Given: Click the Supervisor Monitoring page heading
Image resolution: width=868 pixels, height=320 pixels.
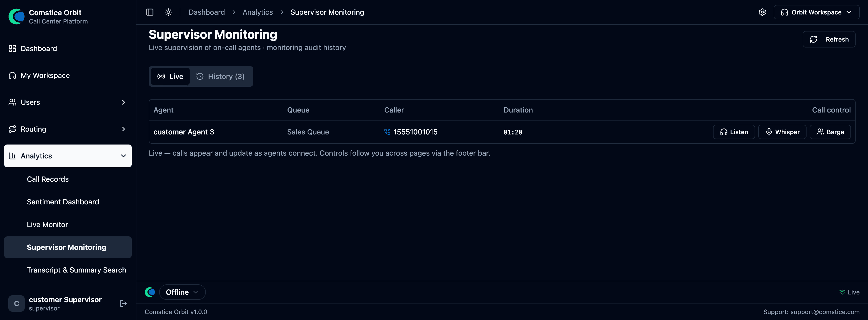Looking at the screenshot, I should point(213,34).
